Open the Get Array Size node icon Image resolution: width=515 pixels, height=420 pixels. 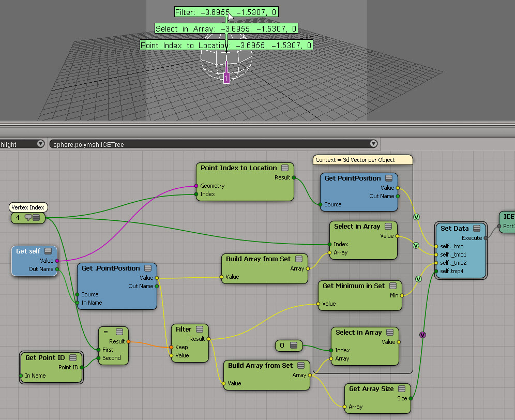402,389
